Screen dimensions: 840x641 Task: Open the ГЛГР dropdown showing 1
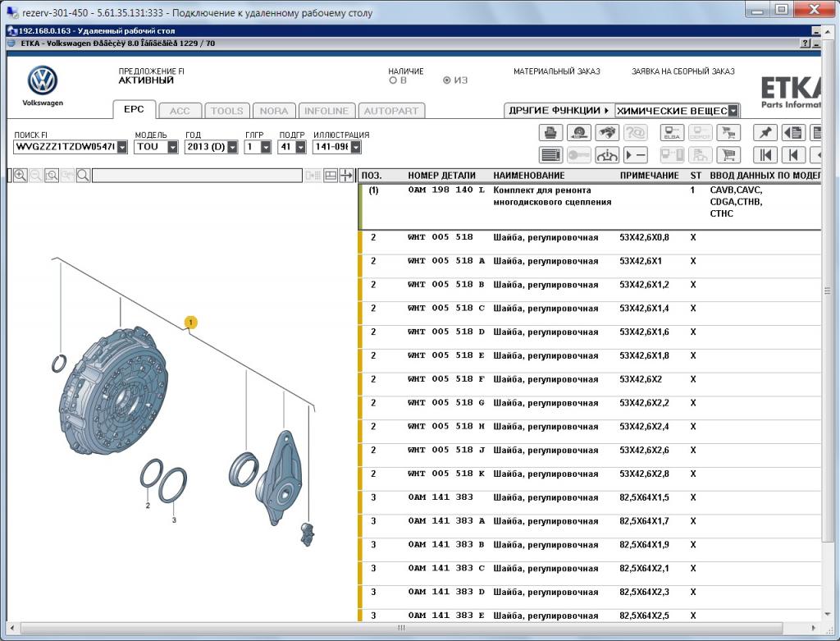[x=266, y=147]
